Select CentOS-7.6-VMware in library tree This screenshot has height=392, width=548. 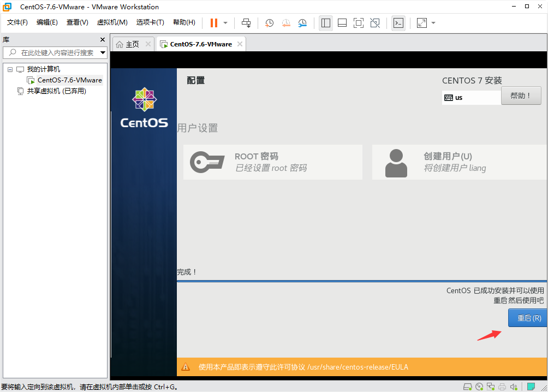pyautogui.click(x=69, y=80)
